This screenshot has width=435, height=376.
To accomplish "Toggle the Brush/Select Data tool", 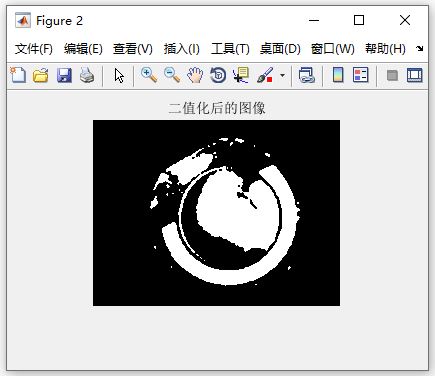I will (x=265, y=75).
